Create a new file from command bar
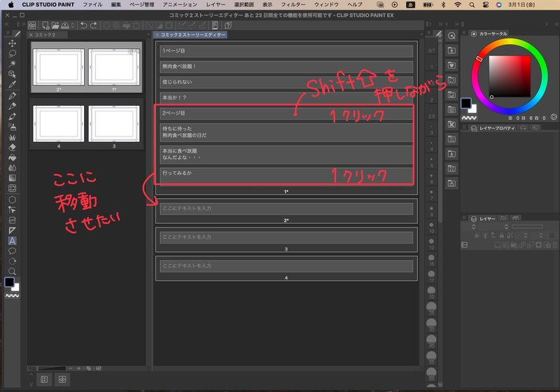The height and width of the screenshot is (392, 560). click(45, 25)
